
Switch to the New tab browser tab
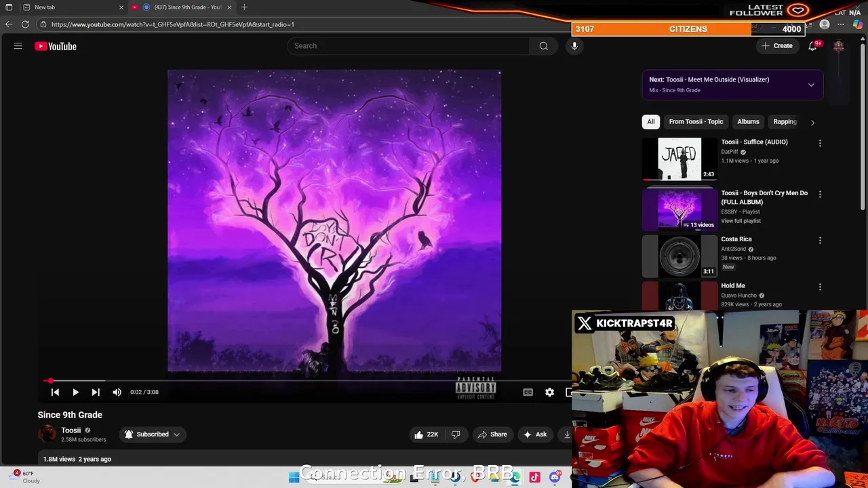point(71,7)
